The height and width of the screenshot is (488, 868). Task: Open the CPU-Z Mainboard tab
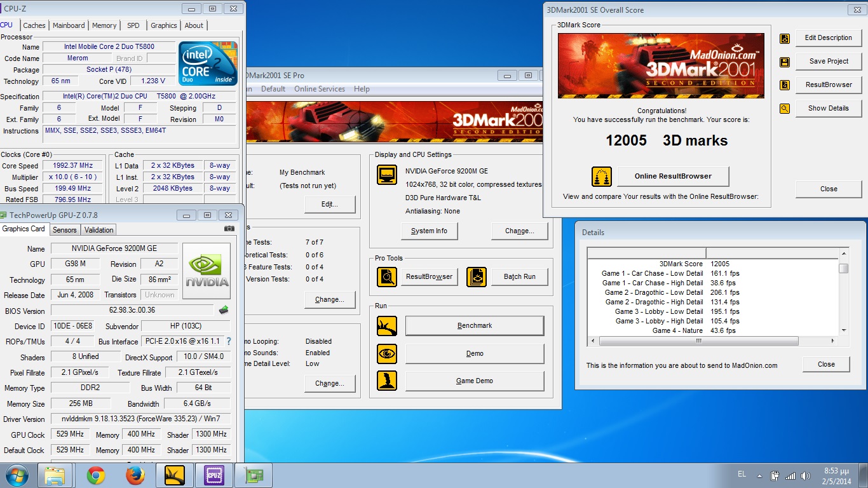[x=69, y=25]
